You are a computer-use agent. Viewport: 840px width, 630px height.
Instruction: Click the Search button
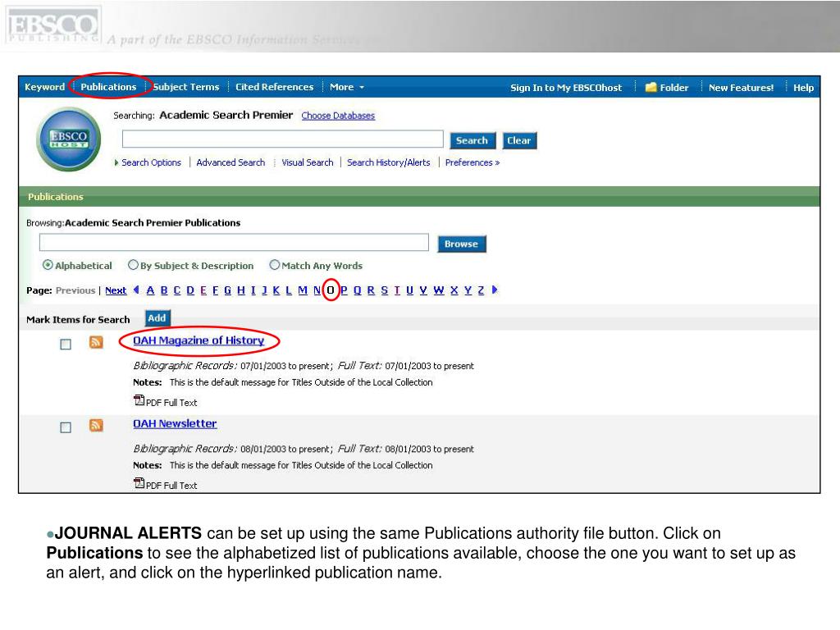472,140
